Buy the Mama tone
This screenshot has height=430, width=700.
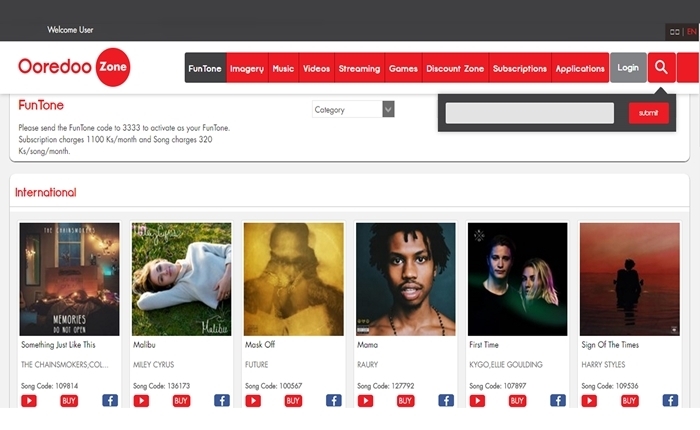pyautogui.click(x=405, y=401)
